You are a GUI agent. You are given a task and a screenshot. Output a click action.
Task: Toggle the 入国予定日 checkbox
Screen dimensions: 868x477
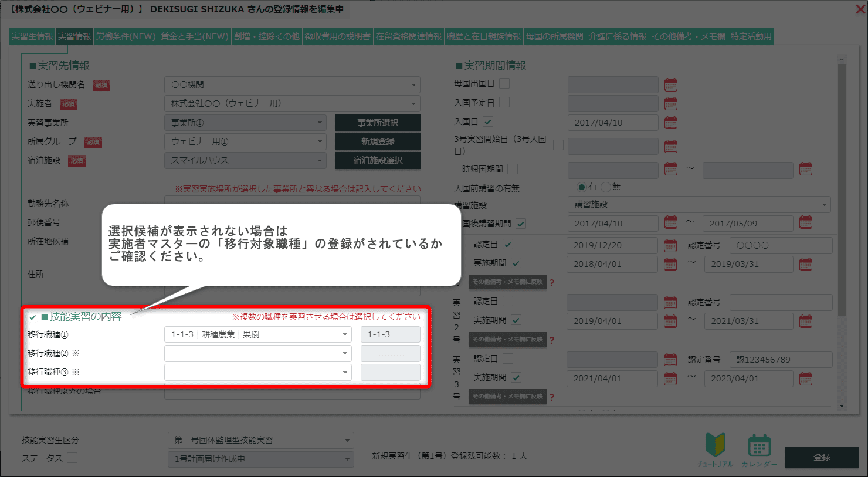[504, 103]
